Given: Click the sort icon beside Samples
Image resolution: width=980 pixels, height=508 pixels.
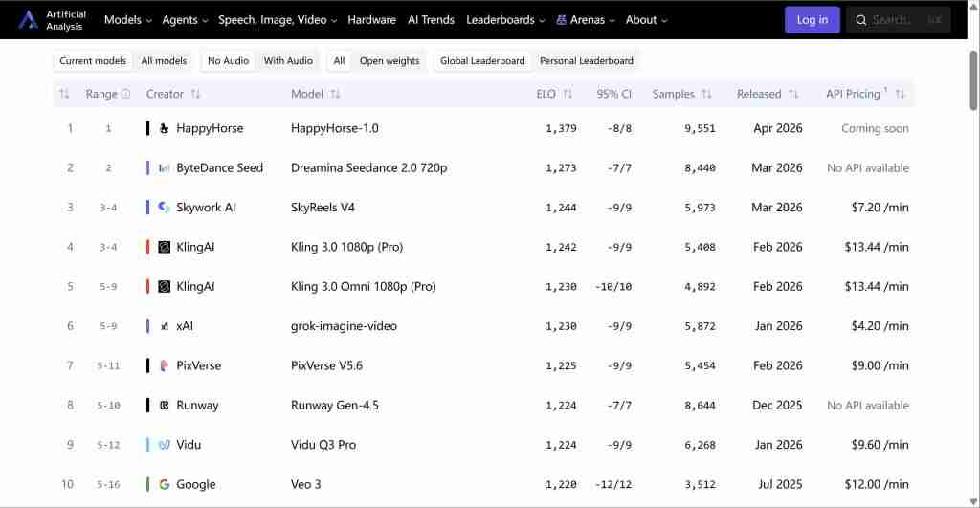Looking at the screenshot, I should pyautogui.click(x=706, y=94).
